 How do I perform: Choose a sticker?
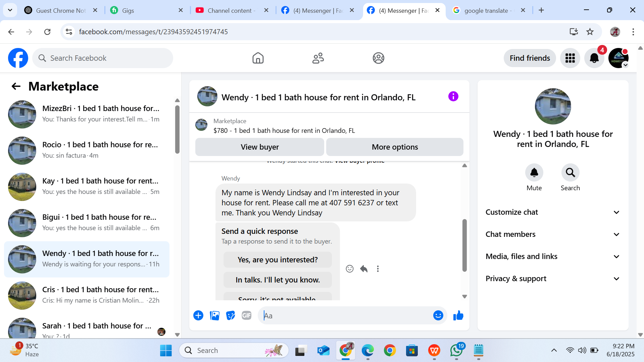[231, 315]
